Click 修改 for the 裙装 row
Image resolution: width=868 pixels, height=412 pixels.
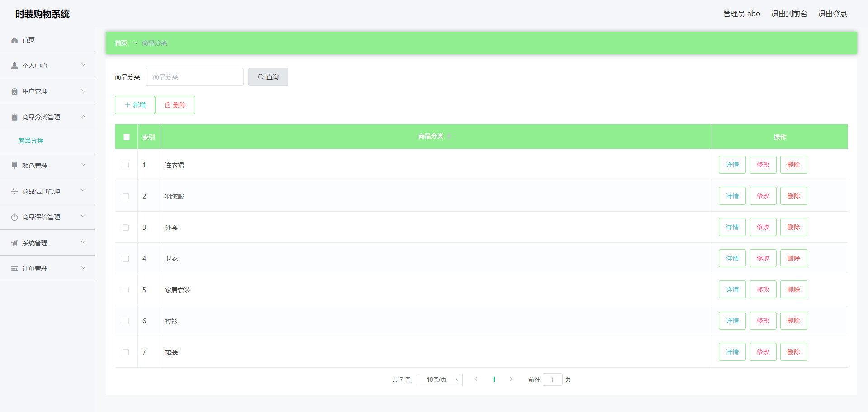[763, 352]
